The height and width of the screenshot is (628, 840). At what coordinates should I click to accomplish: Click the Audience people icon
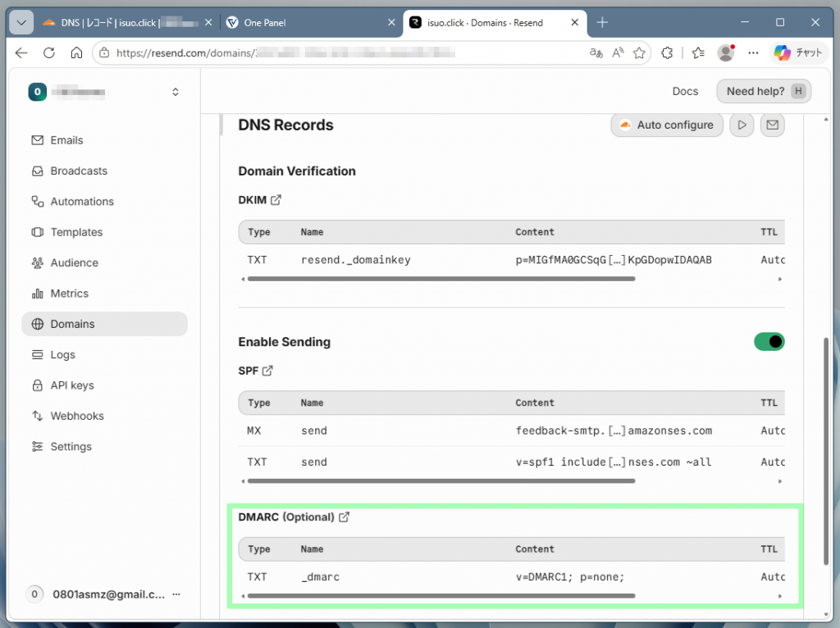(x=38, y=262)
